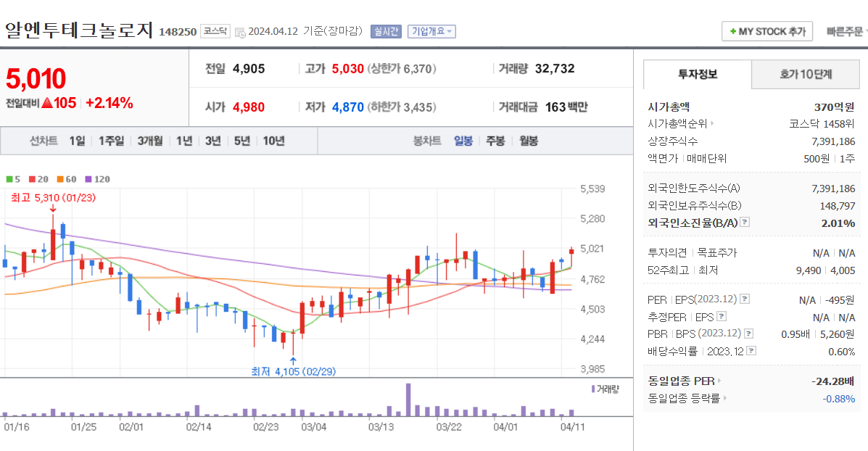
Task: Click the 액면가 value 500원
Action: 817,158
